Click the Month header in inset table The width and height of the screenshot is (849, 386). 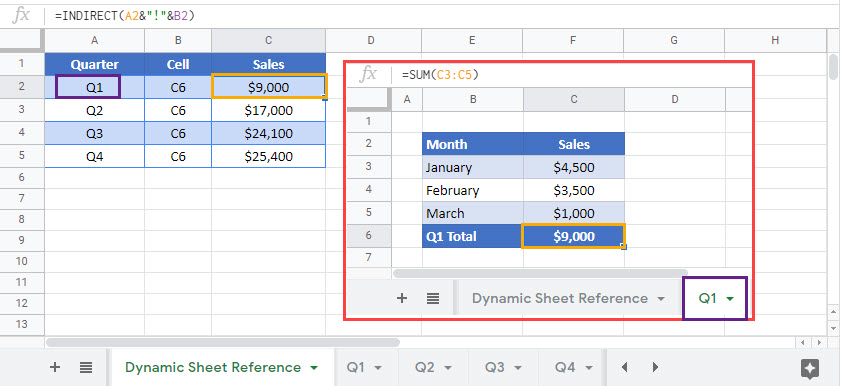[x=473, y=144]
